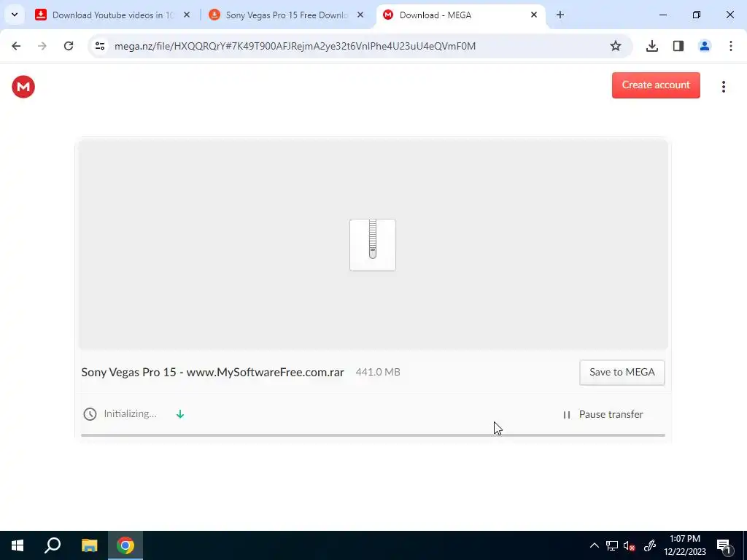The height and width of the screenshot is (560, 747).
Task: Open the Chrome profile icon
Action: pyautogui.click(x=705, y=46)
